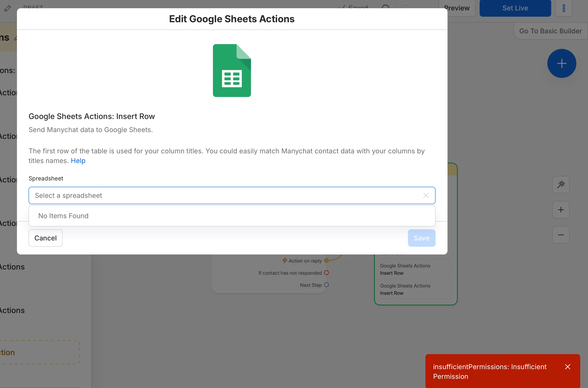Click the Preview button
The image size is (588, 388).
coord(457,8)
